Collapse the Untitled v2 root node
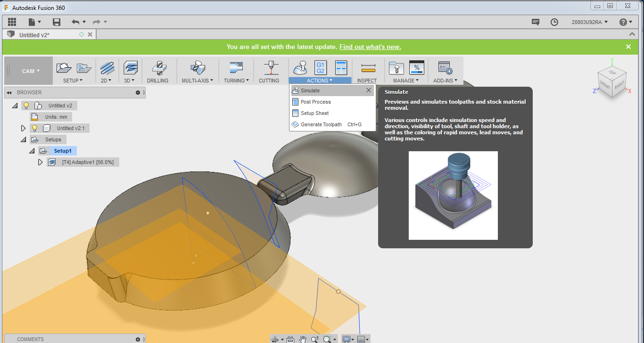Viewport: 644px width, 343px height. [15, 106]
